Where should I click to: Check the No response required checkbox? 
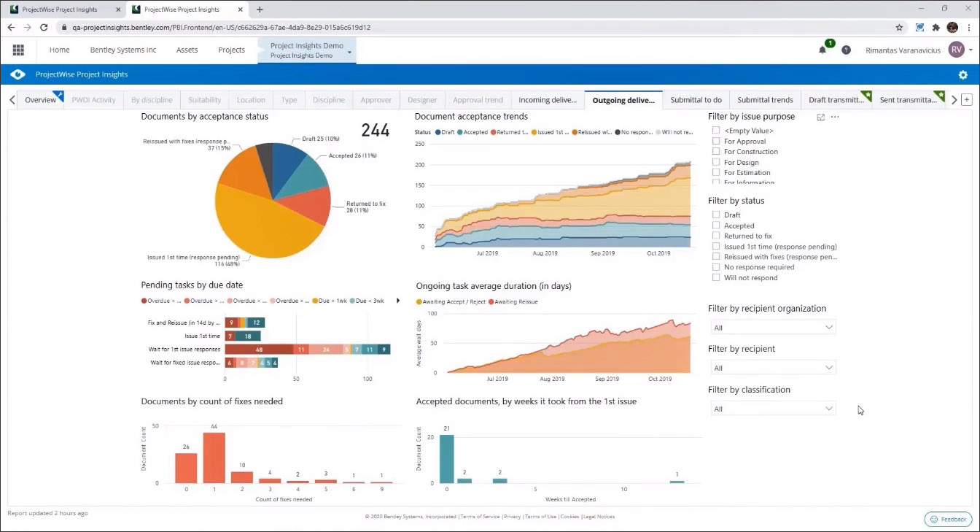coord(716,267)
